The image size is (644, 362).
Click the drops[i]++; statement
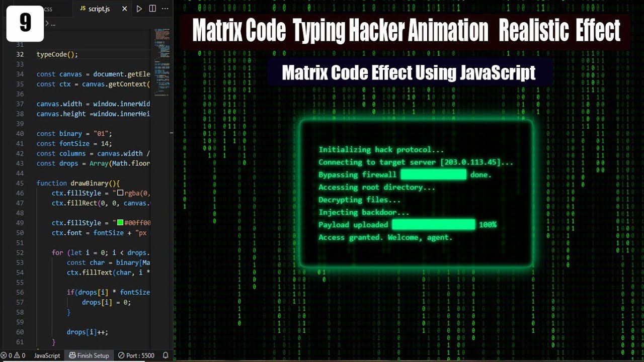point(88,332)
